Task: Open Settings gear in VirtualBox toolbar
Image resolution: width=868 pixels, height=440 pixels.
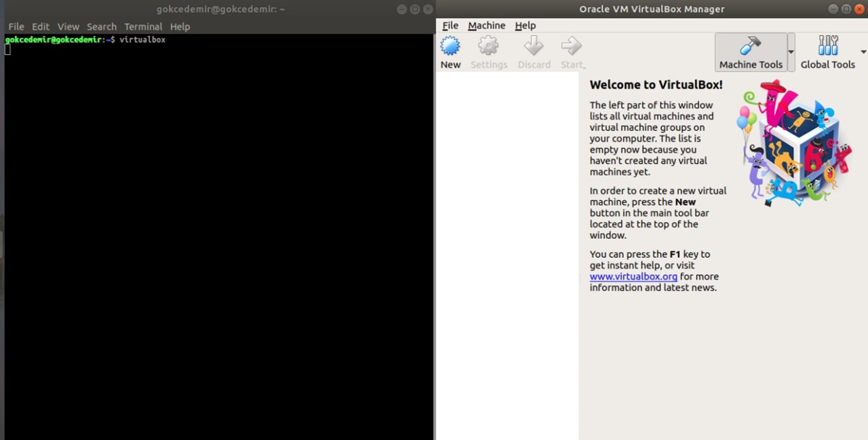Action: (x=488, y=46)
